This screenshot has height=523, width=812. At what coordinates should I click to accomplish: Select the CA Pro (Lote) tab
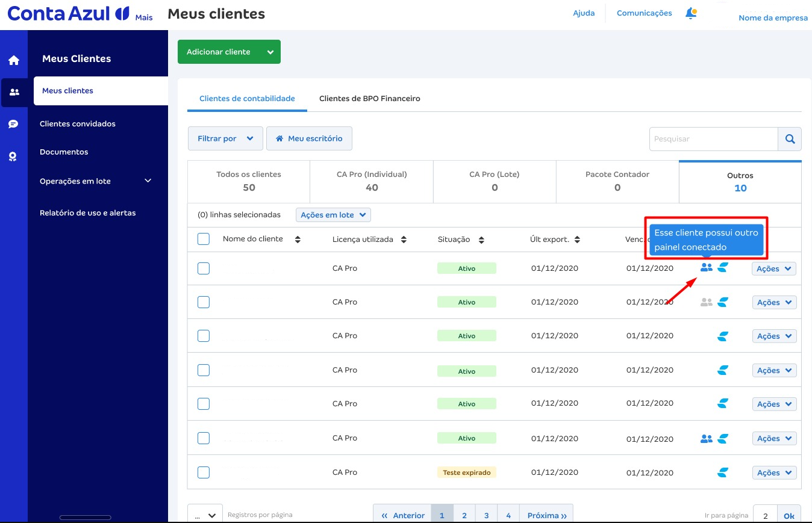pyautogui.click(x=495, y=181)
